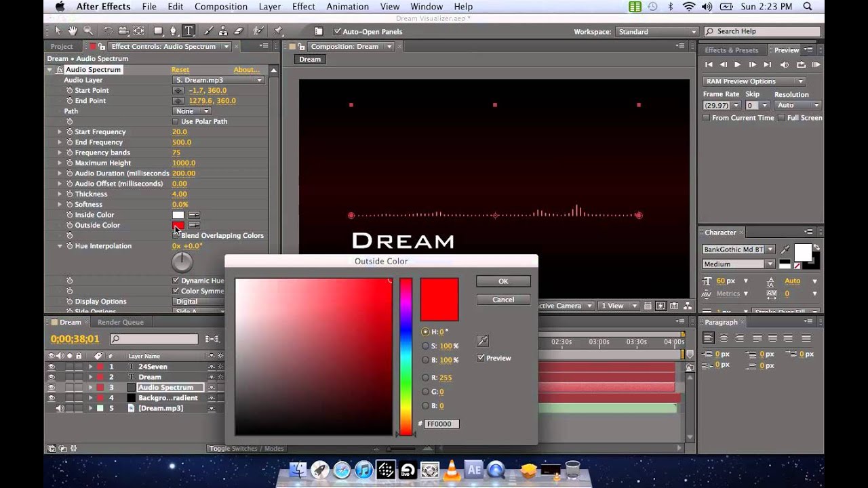The image size is (868, 488).
Task: Mute audio of Dream.mp3 layer
Action: (x=60, y=409)
